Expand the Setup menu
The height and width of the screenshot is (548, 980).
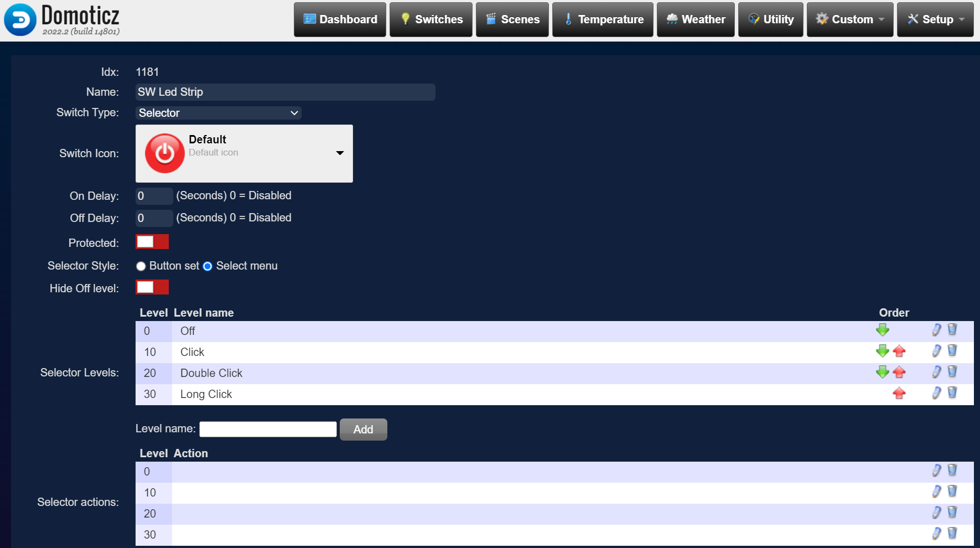coord(935,19)
